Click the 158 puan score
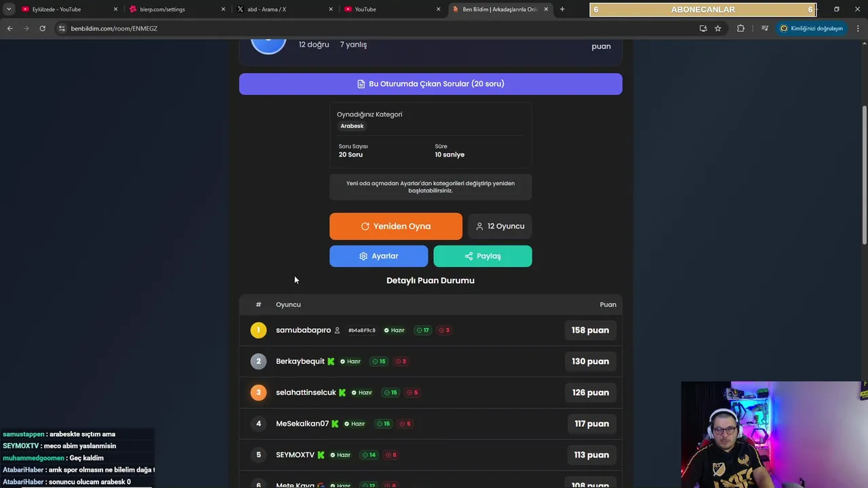Viewport: 868px width, 488px height. [590, 330]
